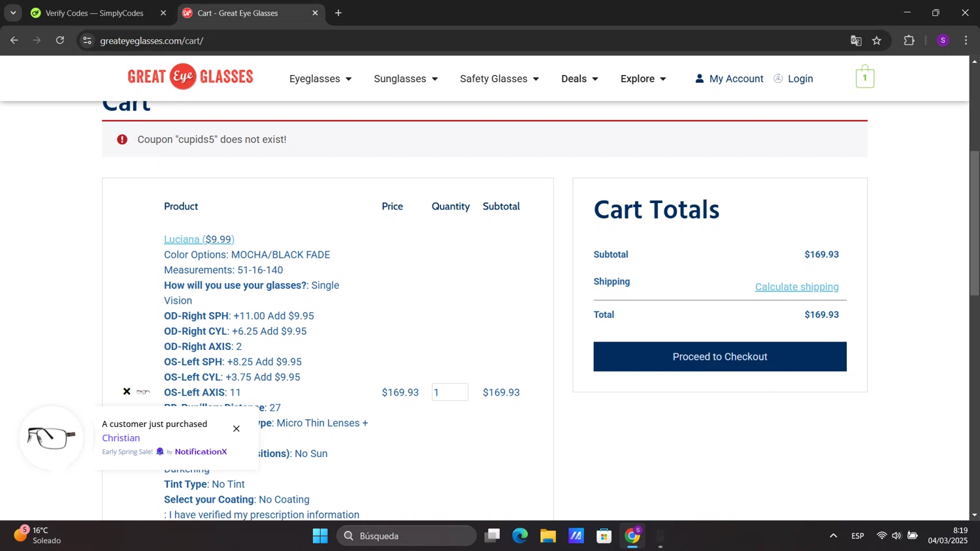The height and width of the screenshot is (551, 980).
Task: Click the site information icon in address bar
Action: tap(87, 40)
